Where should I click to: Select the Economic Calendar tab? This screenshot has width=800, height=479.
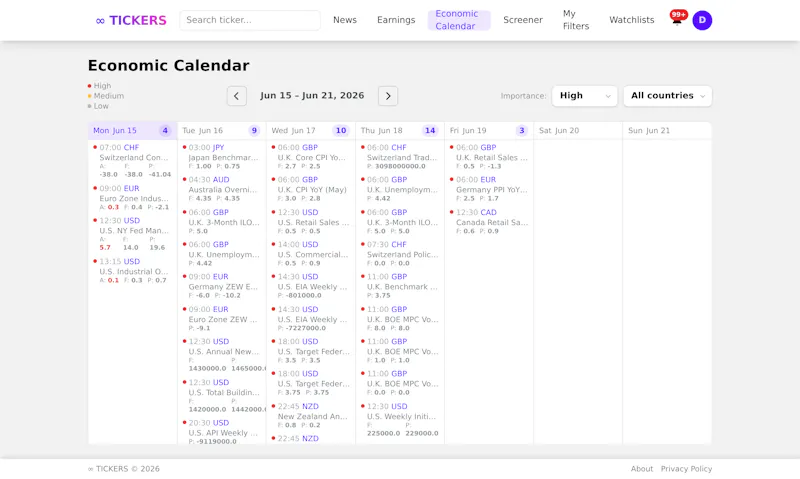tap(459, 20)
